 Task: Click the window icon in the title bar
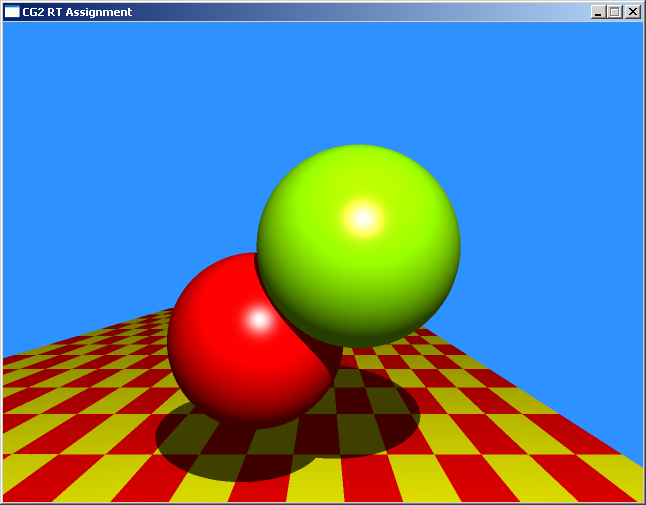click(x=12, y=12)
